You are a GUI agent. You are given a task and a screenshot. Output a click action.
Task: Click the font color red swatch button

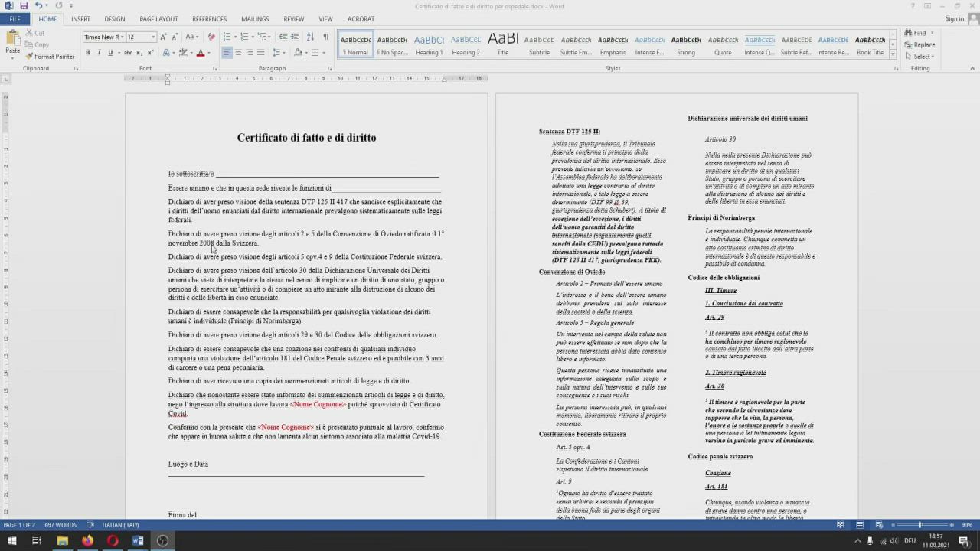pos(200,53)
